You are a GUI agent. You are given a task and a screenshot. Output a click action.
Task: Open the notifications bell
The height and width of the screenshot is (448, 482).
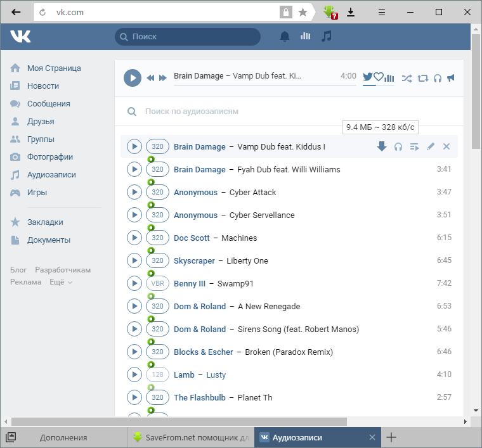coord(285,37)
